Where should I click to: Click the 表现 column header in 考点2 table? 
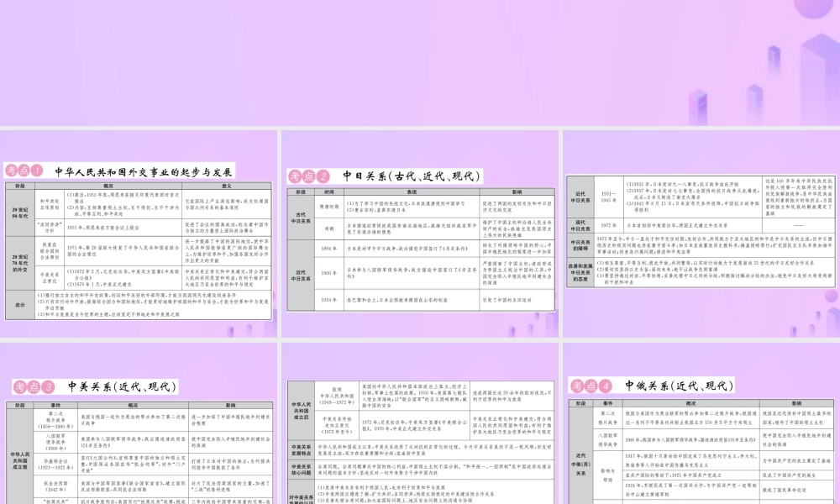point(412,192)
